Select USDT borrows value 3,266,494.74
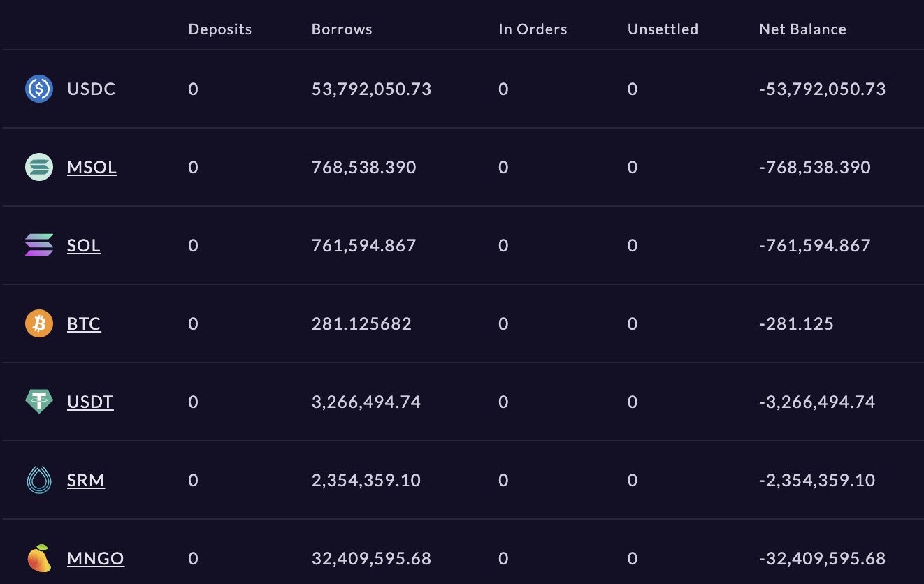The width and height of the screenshot is (924, 584). click(366, 402)
